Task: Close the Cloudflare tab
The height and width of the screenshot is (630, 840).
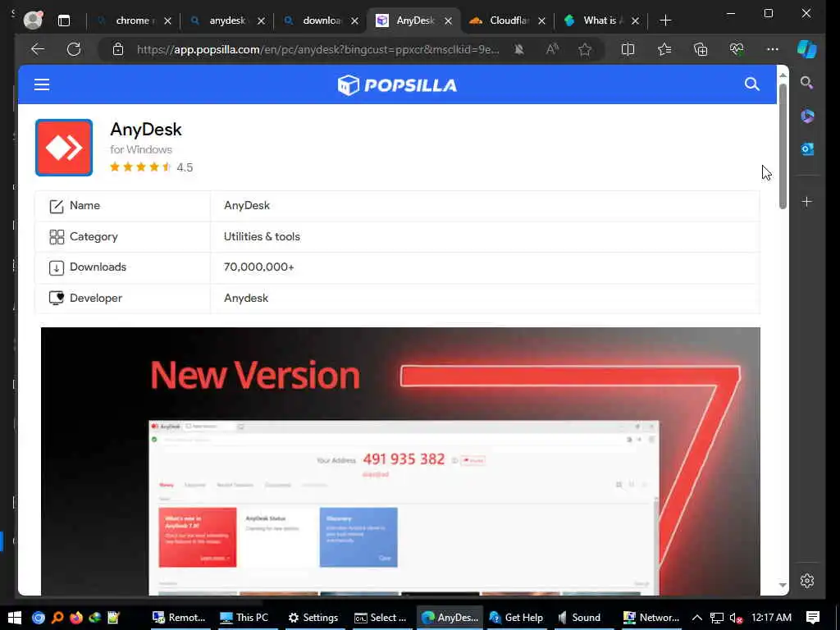Action: (x=541, y=21)
